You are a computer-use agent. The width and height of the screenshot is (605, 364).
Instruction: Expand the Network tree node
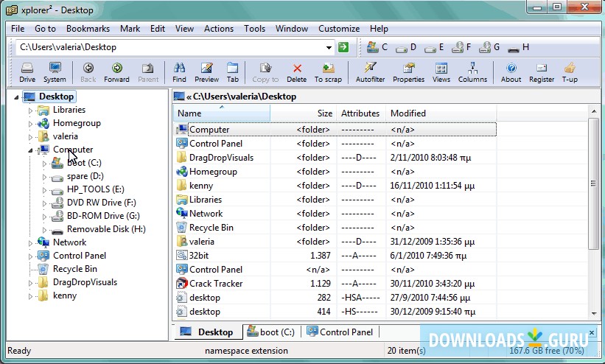pyautogui.click(x=31, y=242)
